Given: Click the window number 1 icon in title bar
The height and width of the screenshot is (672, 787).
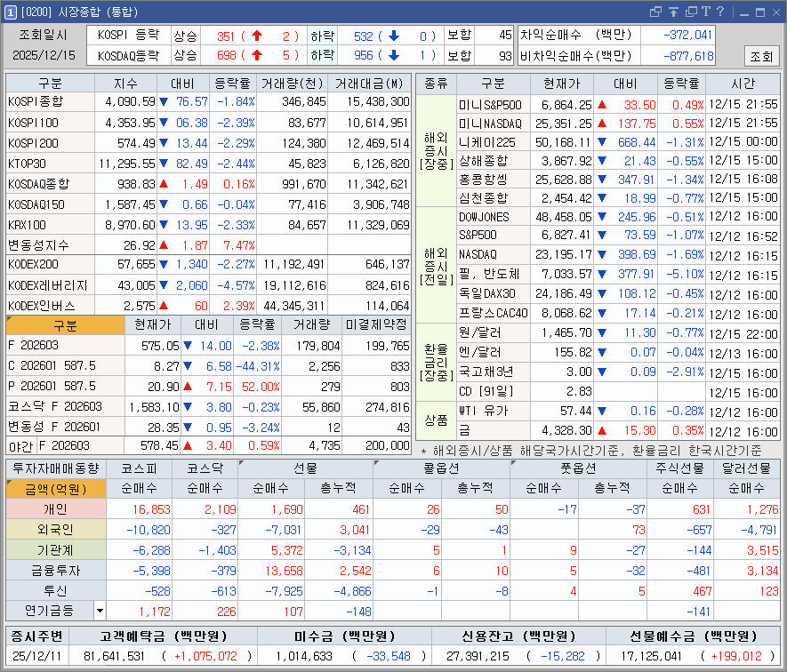Looking at the screenshot, I should point(10,12).
